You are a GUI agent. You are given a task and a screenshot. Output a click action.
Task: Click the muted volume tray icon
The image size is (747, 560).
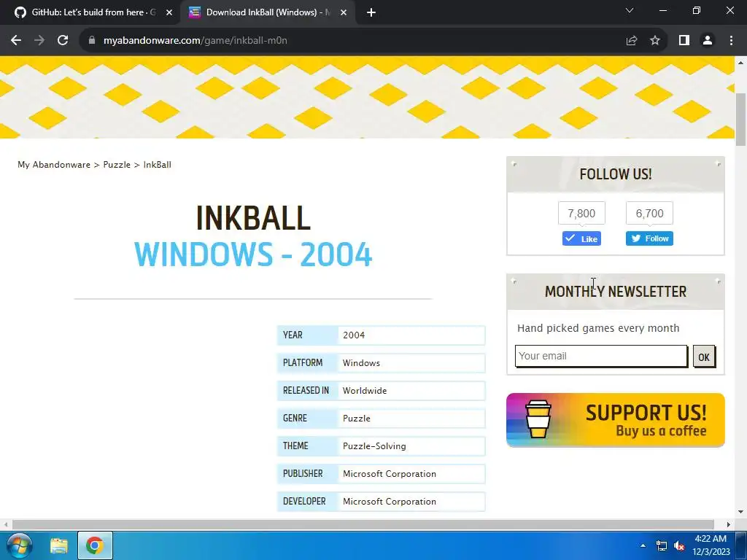click(x=679, y=546)
